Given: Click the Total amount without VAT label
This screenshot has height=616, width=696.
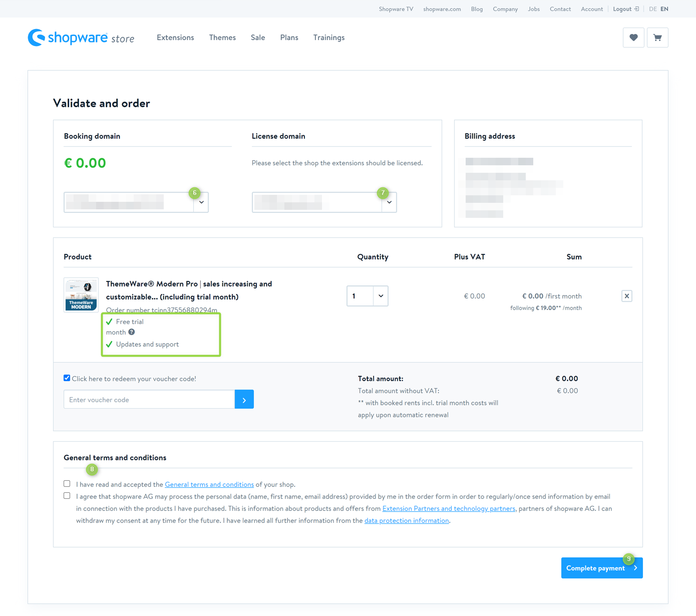Looking at the screenshot, I should pos(399,391).
